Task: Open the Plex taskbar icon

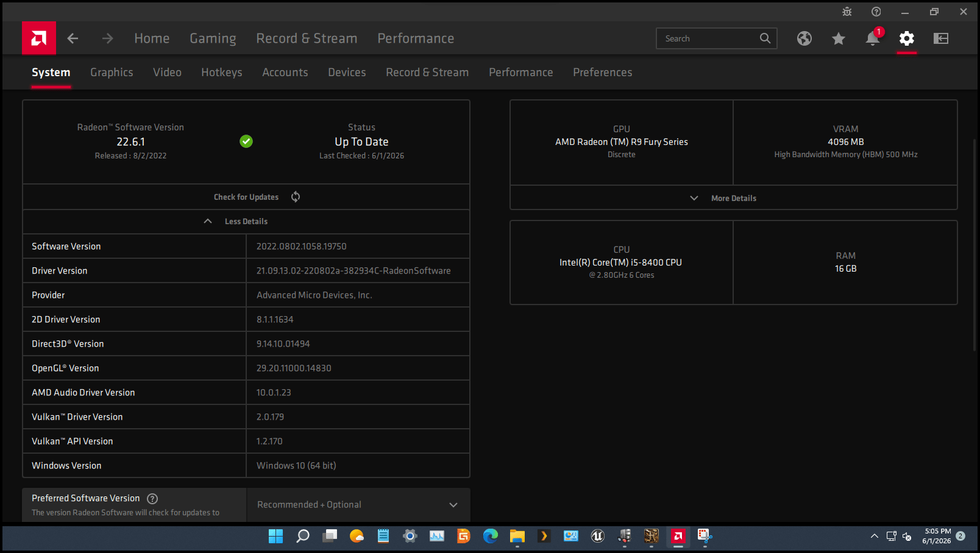Action: [x=544, y=536]
